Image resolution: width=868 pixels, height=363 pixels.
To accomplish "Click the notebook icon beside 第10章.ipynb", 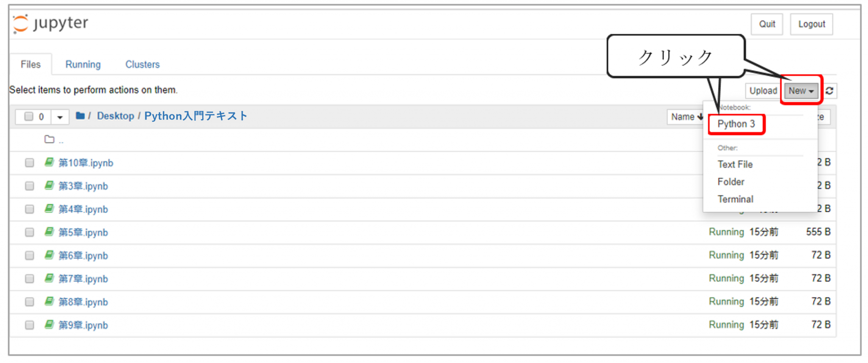I will [50, 162].
